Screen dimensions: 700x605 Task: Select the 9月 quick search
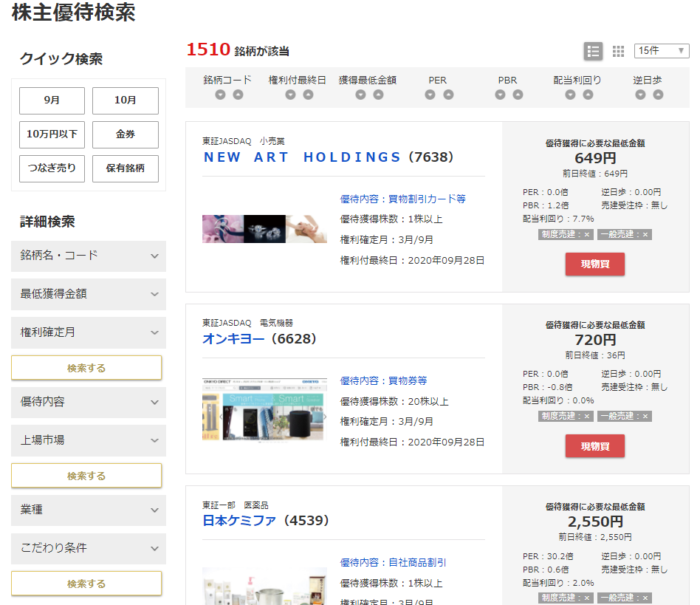click(52, 100)
